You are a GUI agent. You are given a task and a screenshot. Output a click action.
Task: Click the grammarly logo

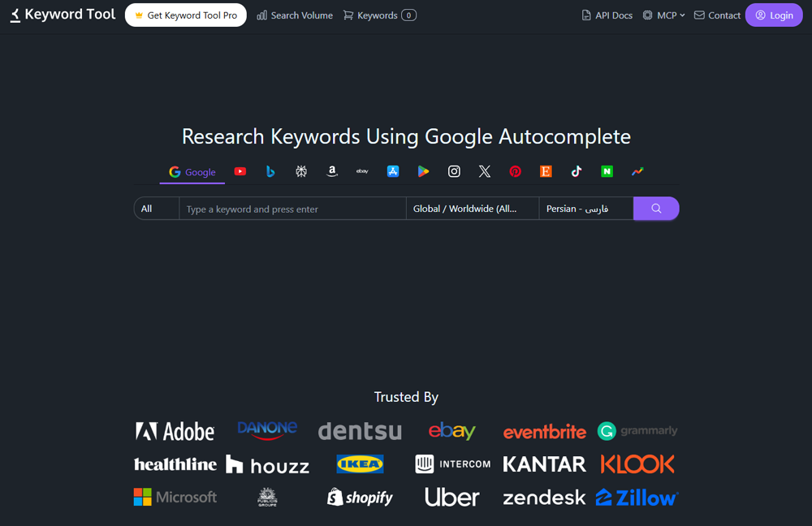pos(637,431)
